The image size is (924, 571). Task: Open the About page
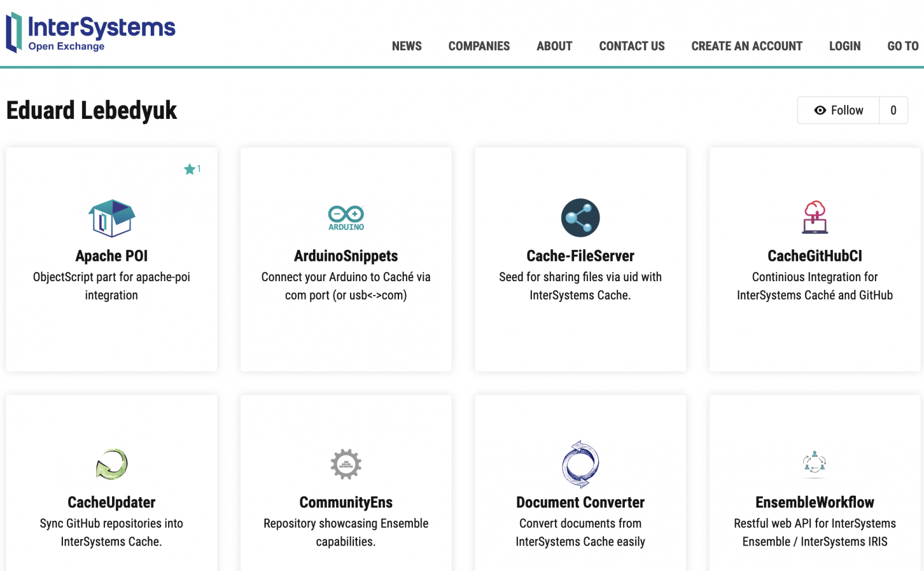coord(554,46)
